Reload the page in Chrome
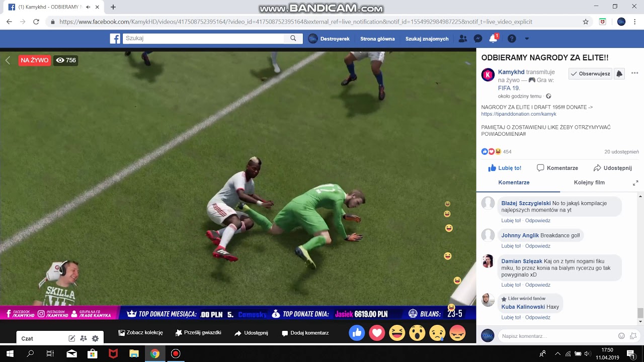The width and height of the screenshot is (644, 362). 36,22
